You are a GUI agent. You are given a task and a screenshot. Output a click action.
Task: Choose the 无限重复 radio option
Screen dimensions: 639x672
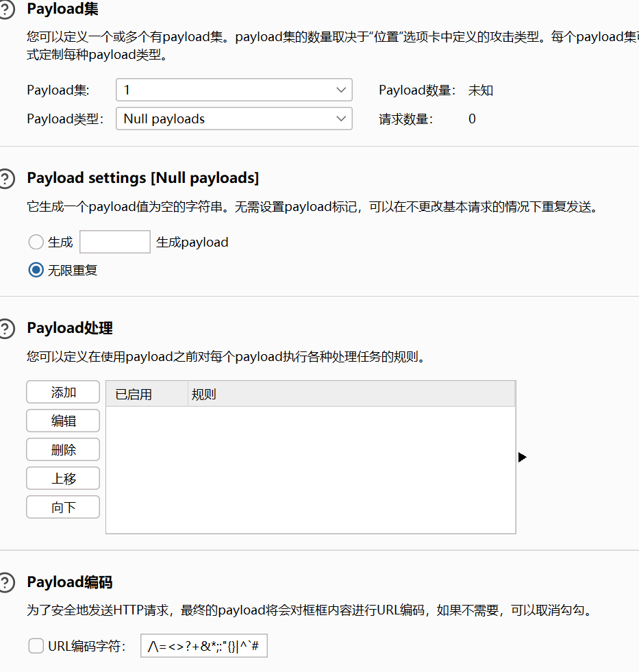tap(36, 270)
